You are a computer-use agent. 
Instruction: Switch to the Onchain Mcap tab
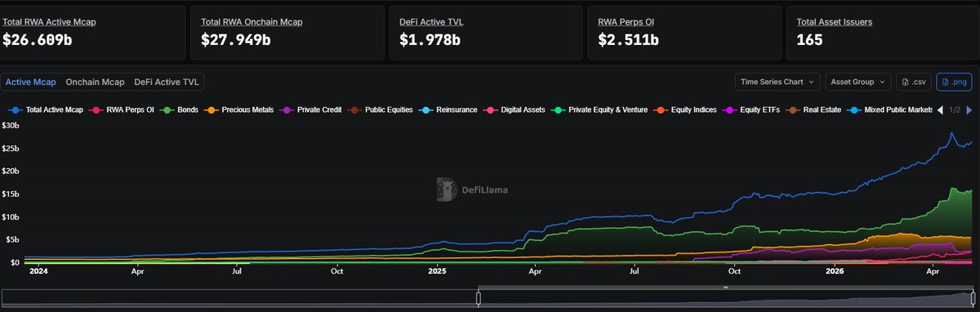click(95, 82)
